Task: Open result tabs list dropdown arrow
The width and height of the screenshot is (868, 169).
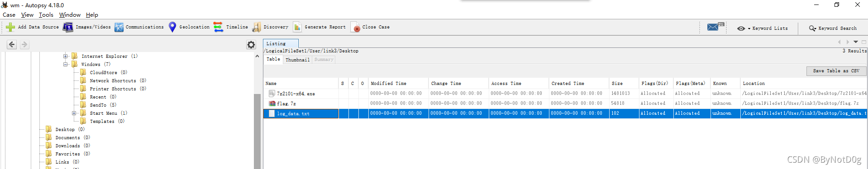Action: [x=856, y=42]
